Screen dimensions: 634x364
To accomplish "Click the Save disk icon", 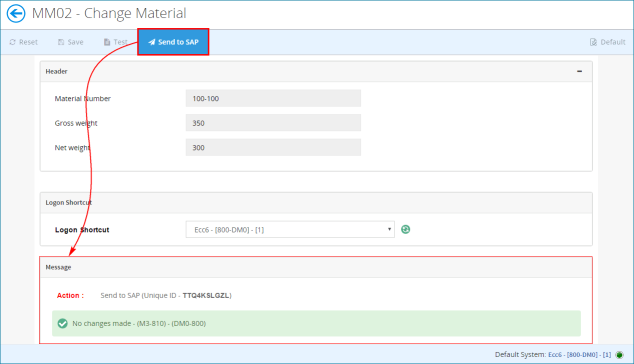I will click(61, 42).
